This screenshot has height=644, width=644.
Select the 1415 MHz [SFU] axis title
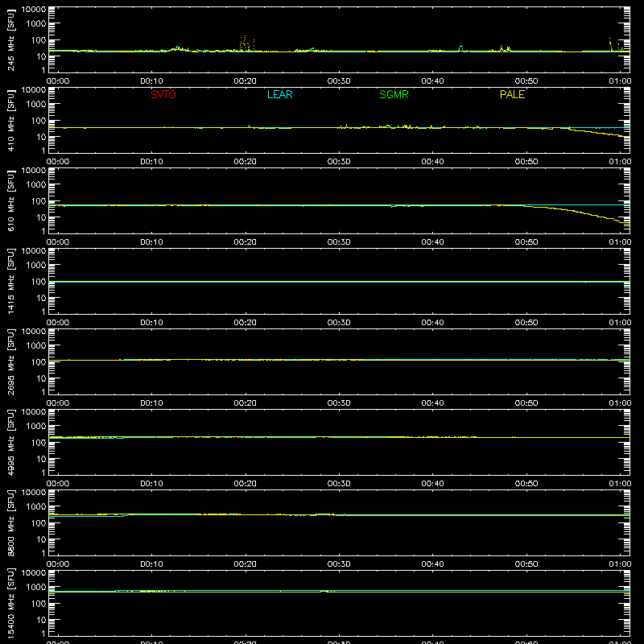point(10,281)
